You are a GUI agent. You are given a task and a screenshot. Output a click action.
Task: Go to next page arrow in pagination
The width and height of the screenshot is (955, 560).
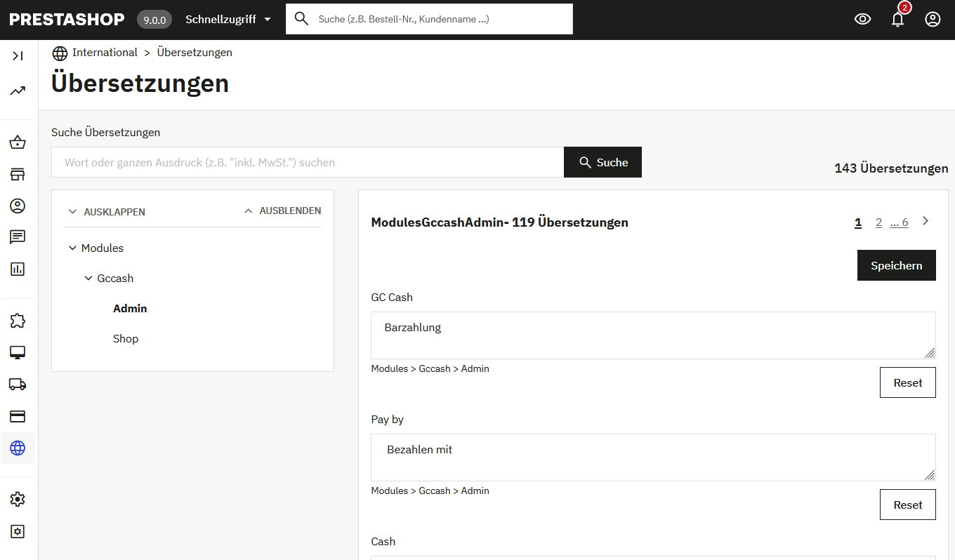(926, 221)
